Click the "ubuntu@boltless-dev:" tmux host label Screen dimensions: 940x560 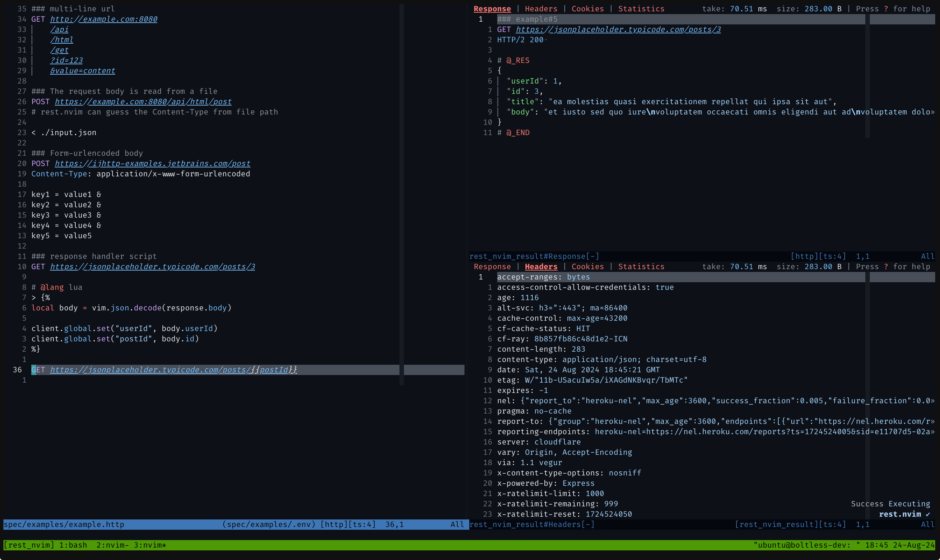coord(807,545)
